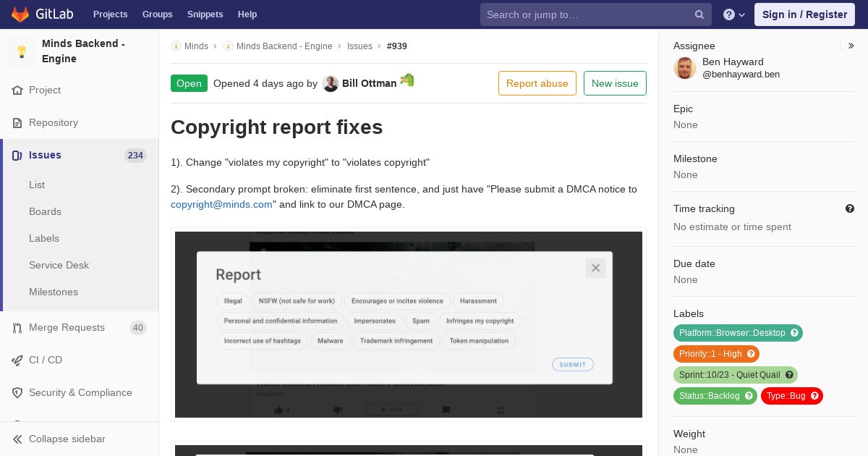Click Ben Hayward's assignee avatar
Viewport: 868px width, 456px height.
click(685, 68)
